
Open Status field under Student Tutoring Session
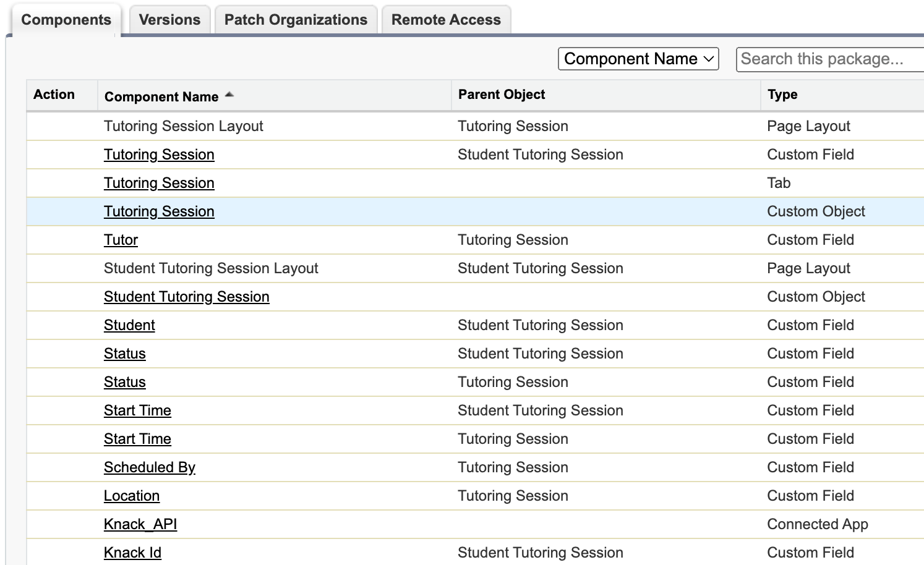point(124,354)
